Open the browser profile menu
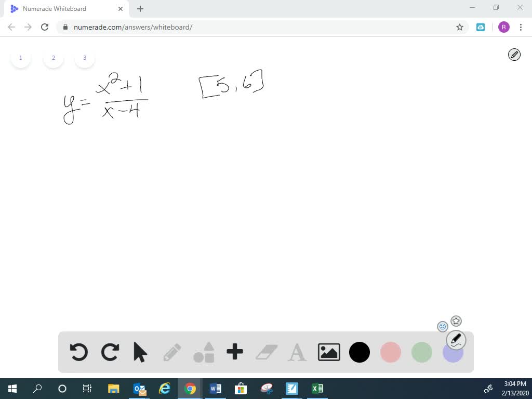 504,27
